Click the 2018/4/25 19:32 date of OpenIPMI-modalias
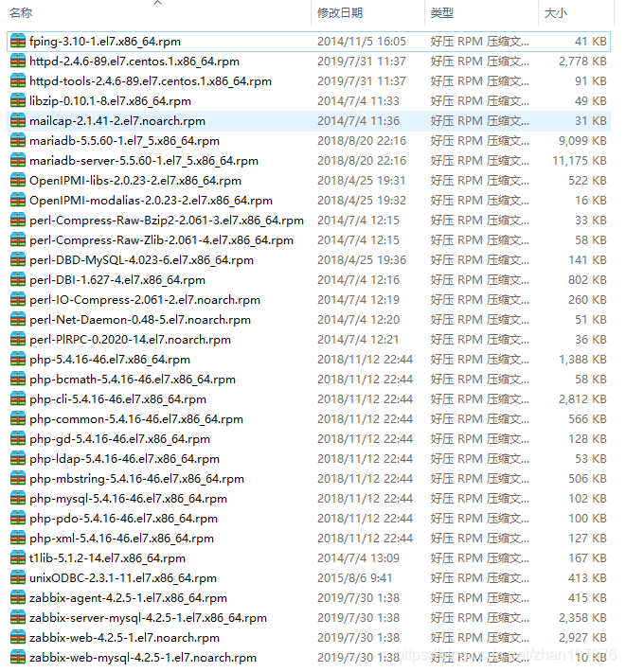The image size is (626, 672). (362, 200)
